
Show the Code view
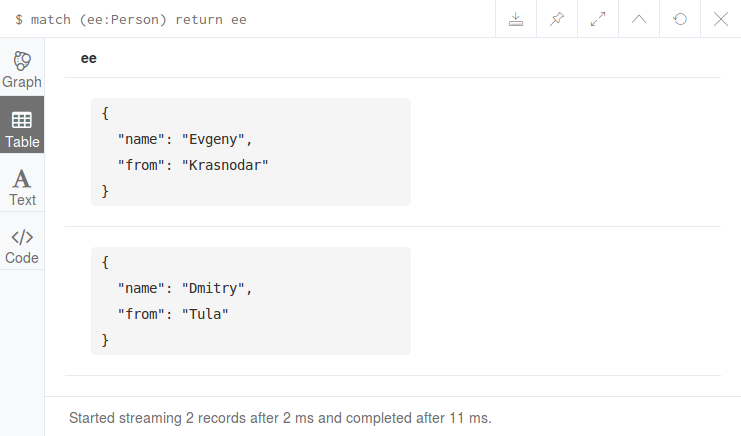[22, 241]
